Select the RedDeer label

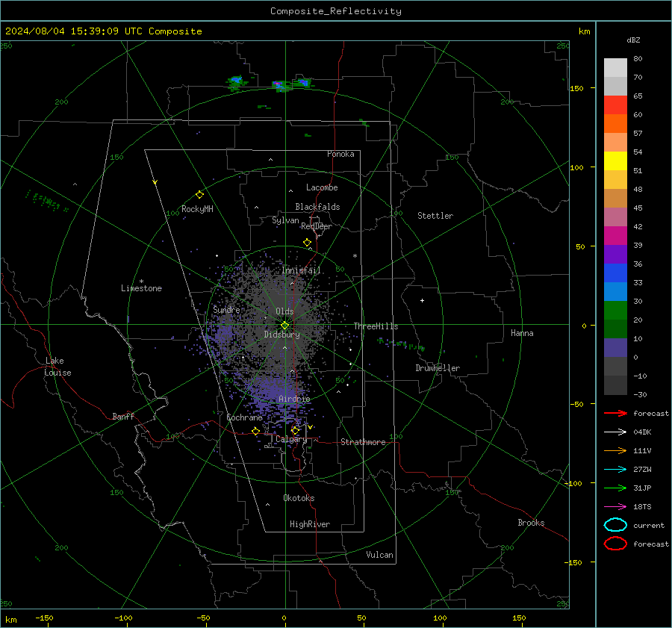point(317,226)
